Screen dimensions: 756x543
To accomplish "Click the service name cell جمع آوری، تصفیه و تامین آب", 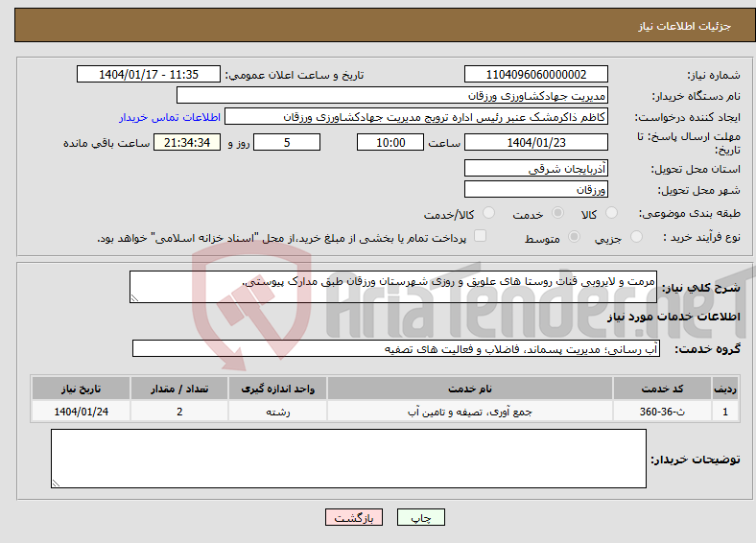I will [x=470, y=412].
